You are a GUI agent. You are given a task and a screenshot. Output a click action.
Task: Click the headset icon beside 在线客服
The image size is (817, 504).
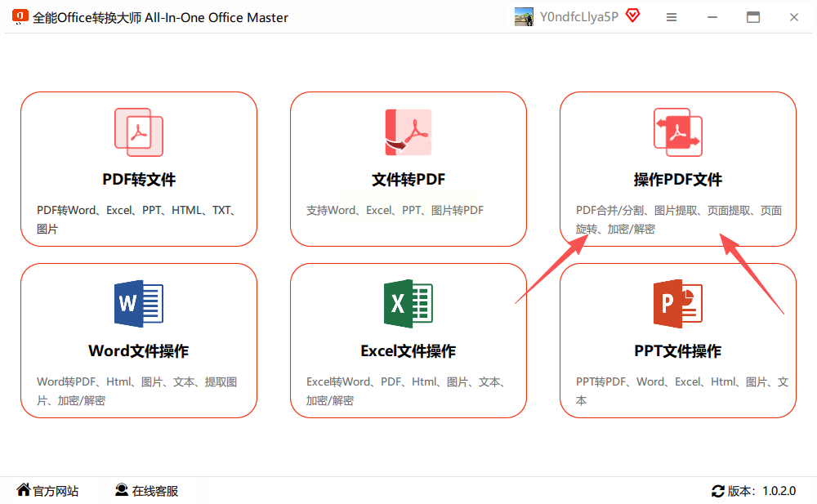pyautogui.click(x=122, y=489)
